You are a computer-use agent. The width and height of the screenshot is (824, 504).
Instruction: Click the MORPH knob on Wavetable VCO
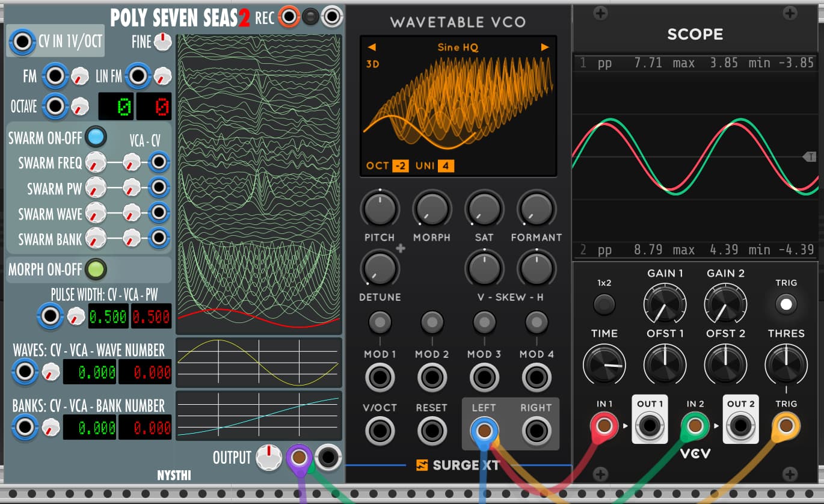pos(432,209)
